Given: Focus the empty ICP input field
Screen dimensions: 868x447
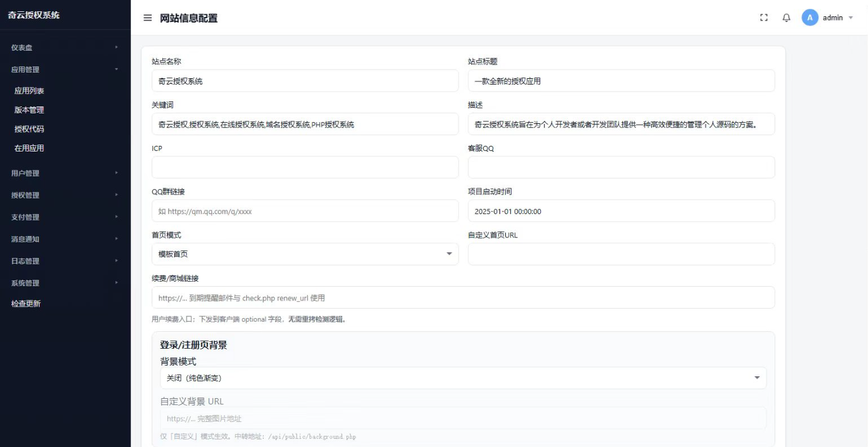Looking at the screenshot, I should (x=305, y=167).
